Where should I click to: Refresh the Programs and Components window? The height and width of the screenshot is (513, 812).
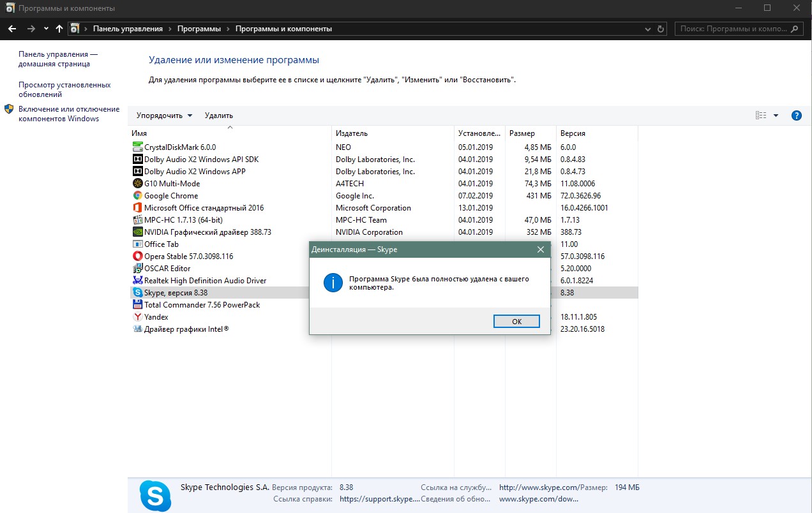[x=661, y=29]
